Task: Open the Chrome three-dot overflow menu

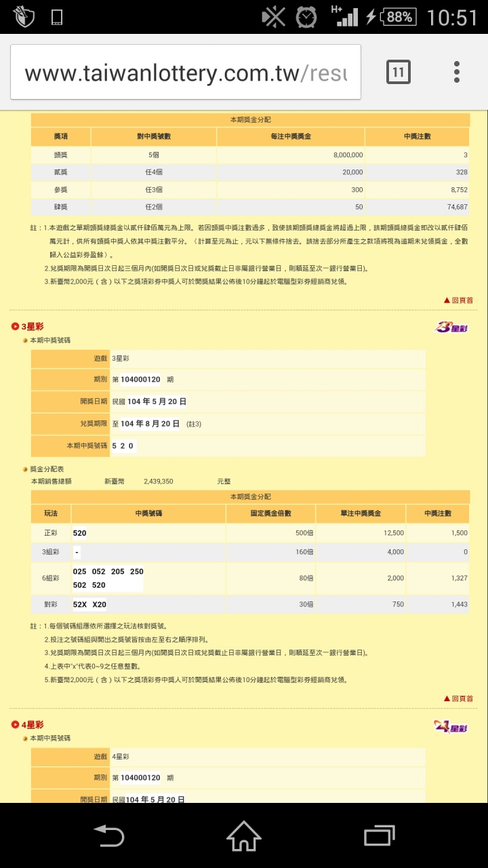Action: click(x=457, y=72)
